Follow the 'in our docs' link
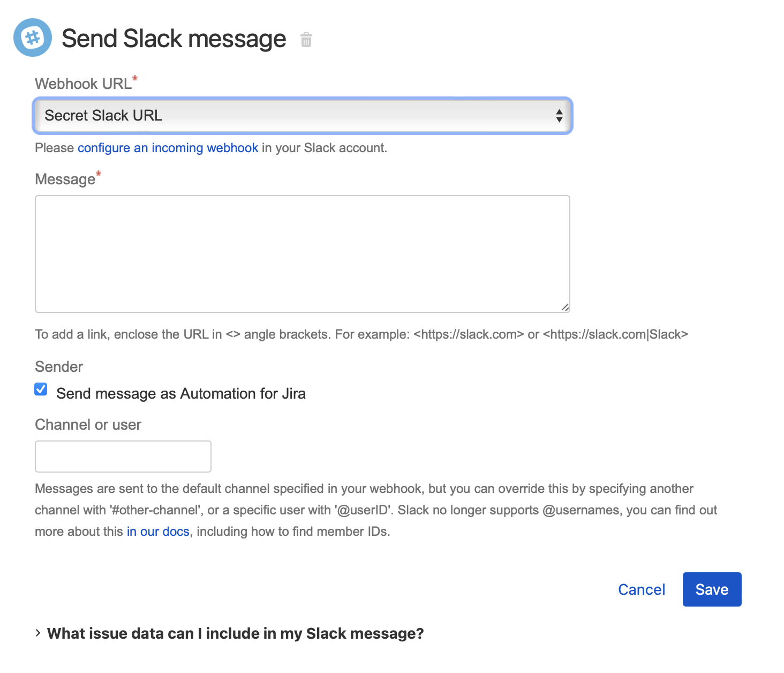This screenshot has width=784, height=673. pos(158,532)
